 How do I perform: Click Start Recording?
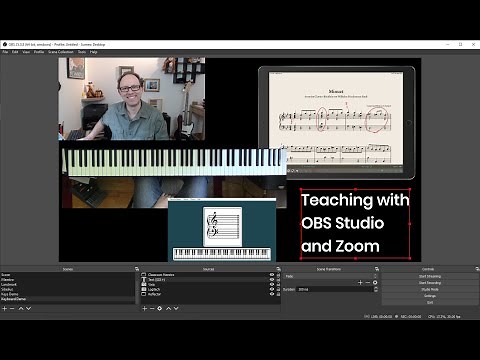tap(430, 283)
